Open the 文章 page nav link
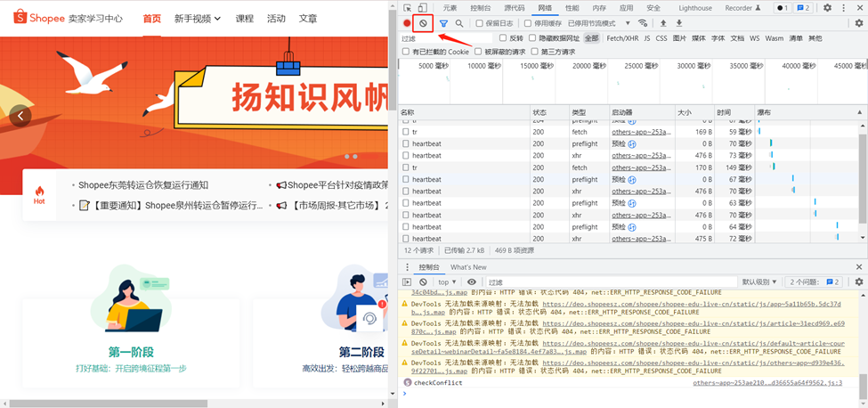This screenshot has width=868, height=408. point(308,19)
